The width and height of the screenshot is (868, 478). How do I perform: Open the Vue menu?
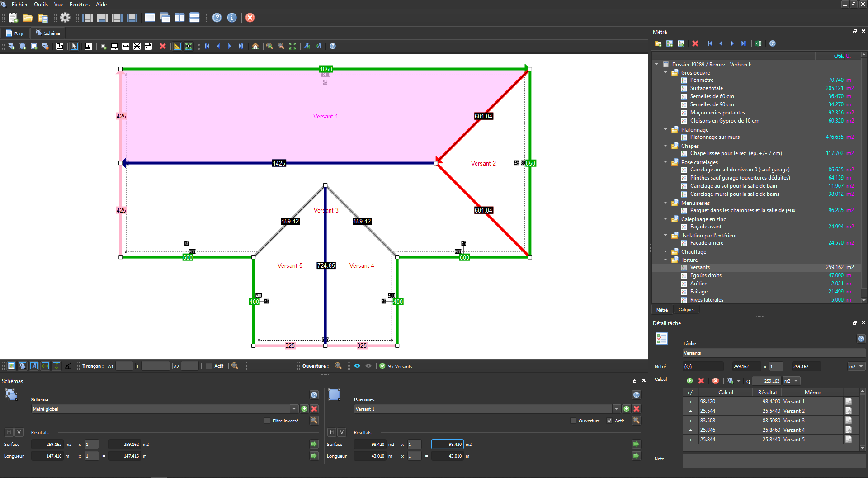pyautogui.click(x=59, y=5)
